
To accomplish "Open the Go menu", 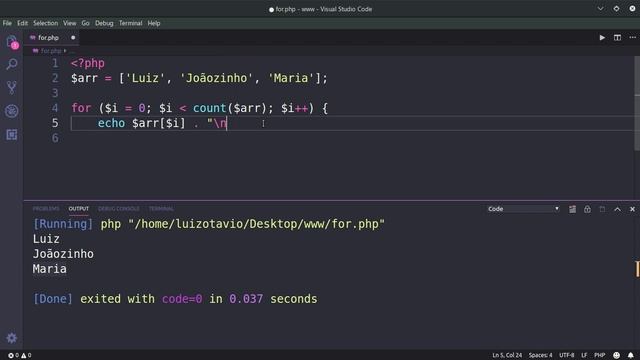I will [85, 23].
